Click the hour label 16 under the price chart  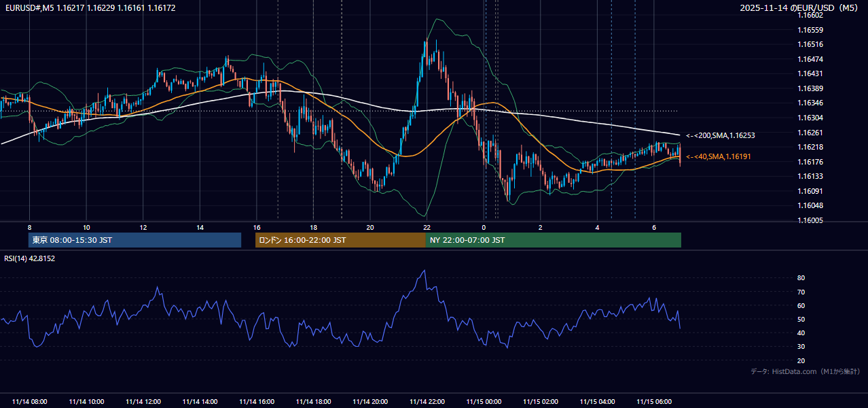256,227
